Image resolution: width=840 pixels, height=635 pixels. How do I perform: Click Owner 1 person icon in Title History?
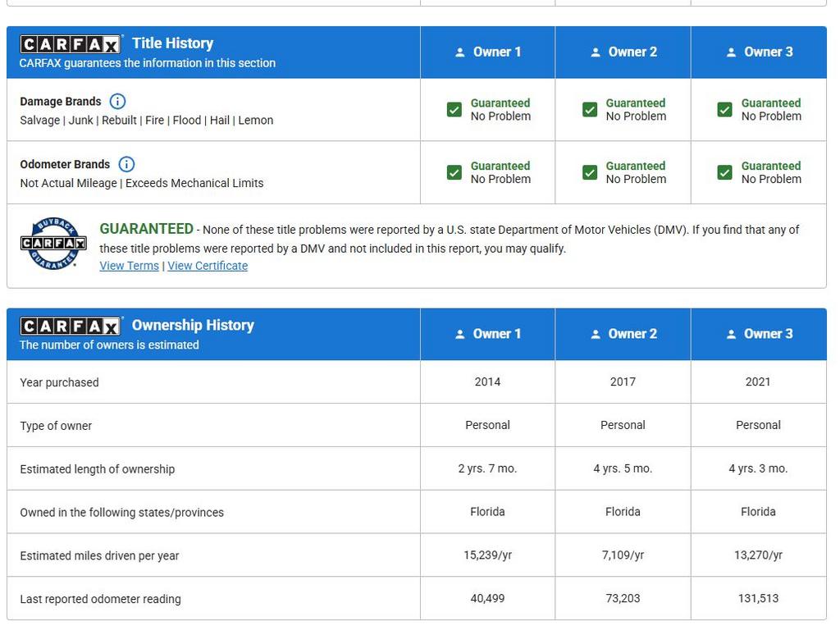tap(460, 53)
